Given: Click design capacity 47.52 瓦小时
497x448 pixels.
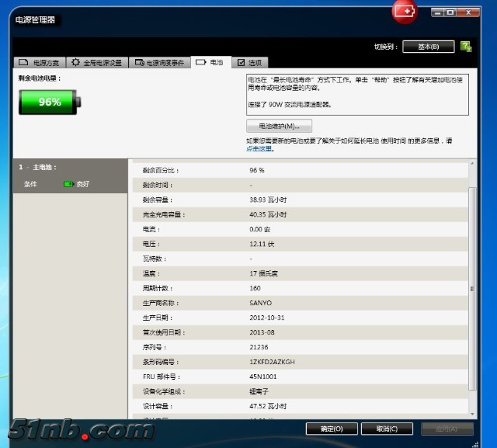Looking at the screenshot, I should point(268,406).
